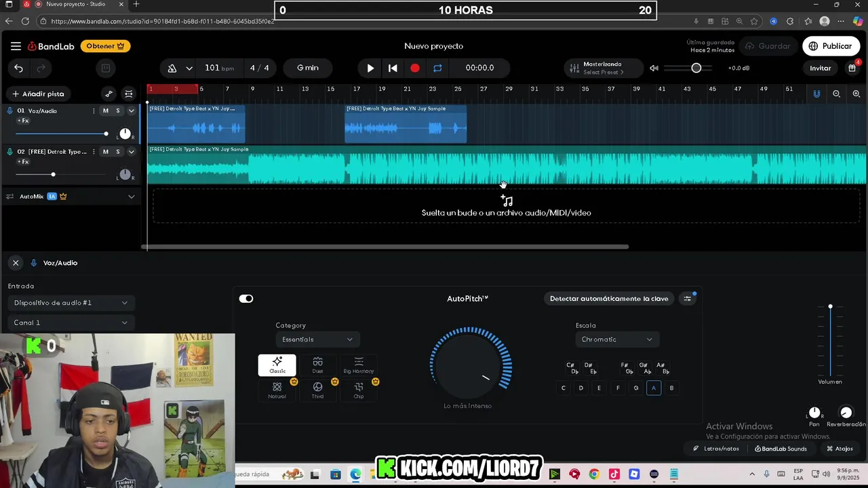This screenshot has width=868, height=488.
Task: Open the BandLab hamburger menu
Action: (16, 46)
